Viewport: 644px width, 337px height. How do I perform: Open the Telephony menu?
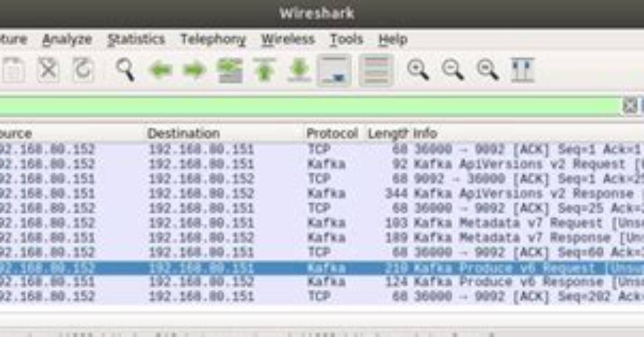coord(213,40)
